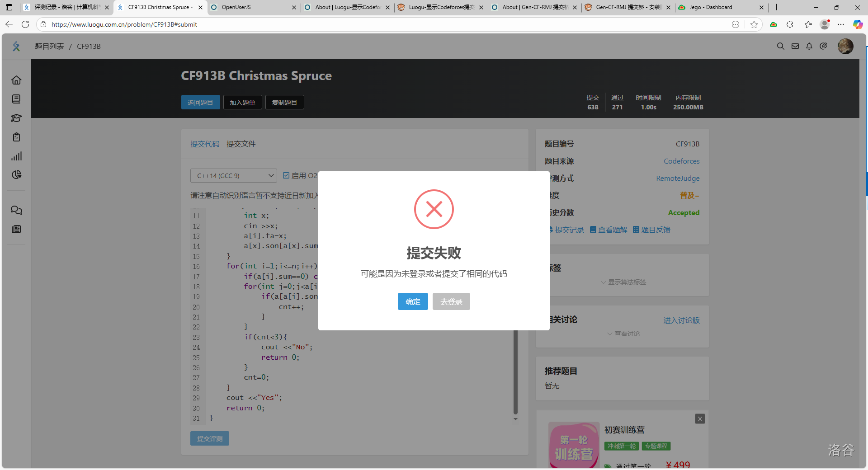Image resolution: width=868 pixels, height=470 pixels.
Task: Close the CF913B Christmas Spruce tab
Action: click(x=200, y=7)
